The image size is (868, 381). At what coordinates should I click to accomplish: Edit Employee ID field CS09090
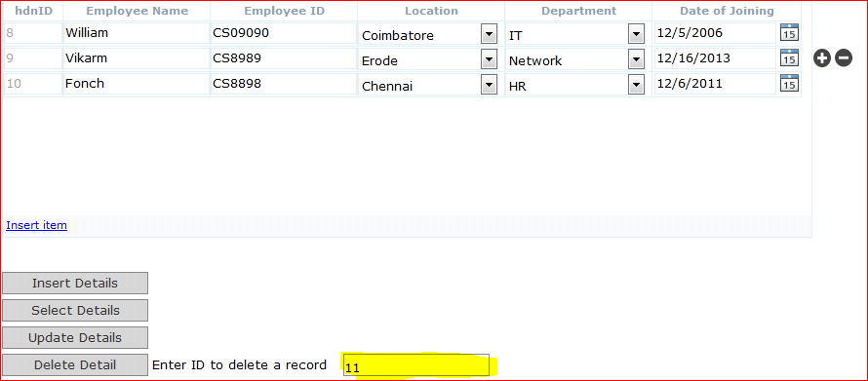(284, 33)
